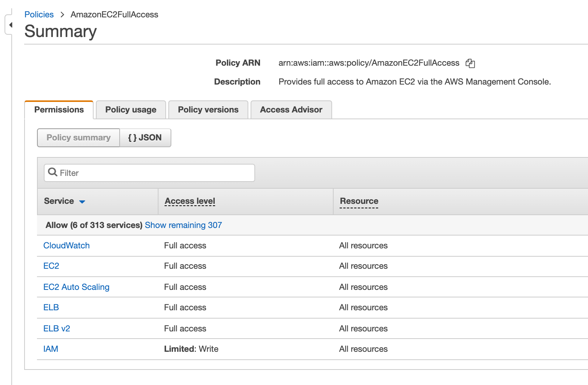588x385 pixels.
Task: Click the JSON braces icon button
Action: click(x=145, y=137)
